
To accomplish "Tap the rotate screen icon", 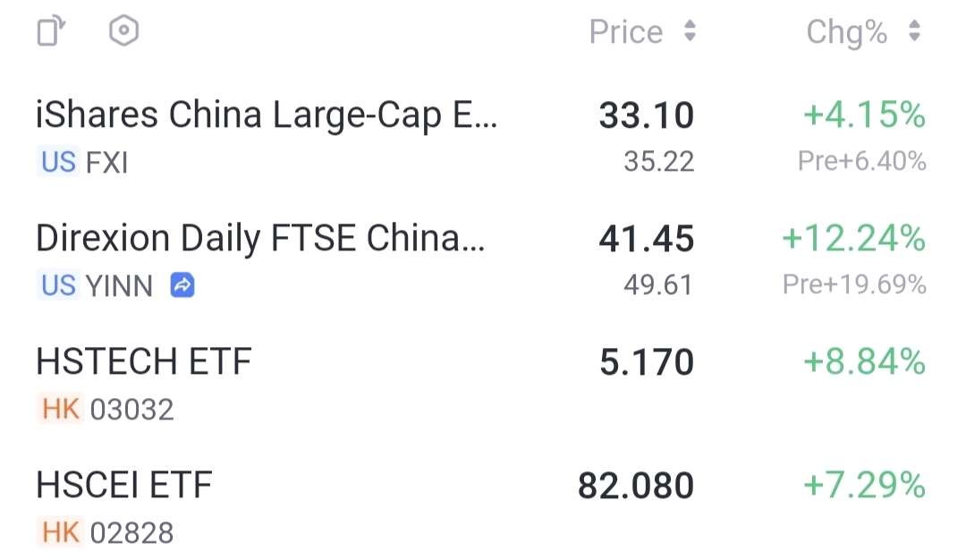I will click(x=51, y=30).
